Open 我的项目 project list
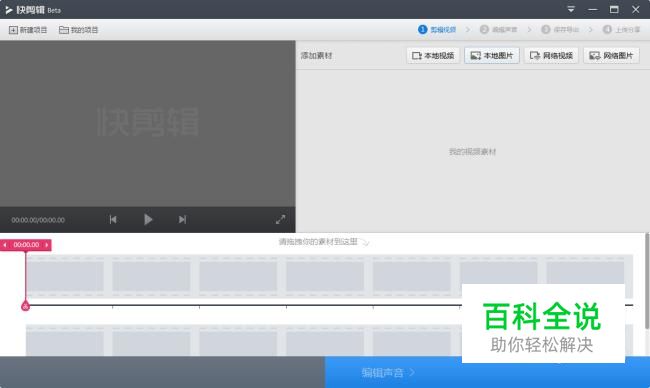650x388 pixels. point(79,30)
